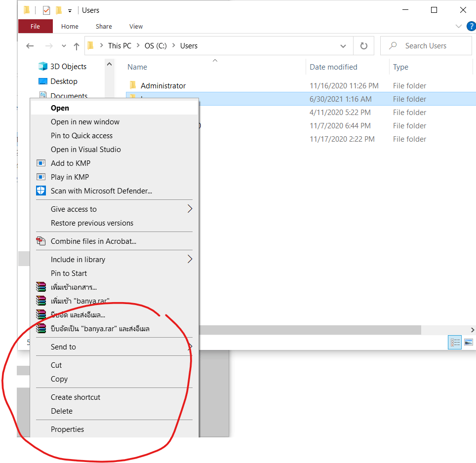The height and width of the screenshot is (463, 476).
Task: Click the Microsoft Defender shield icon
Action: pos(41,191)
